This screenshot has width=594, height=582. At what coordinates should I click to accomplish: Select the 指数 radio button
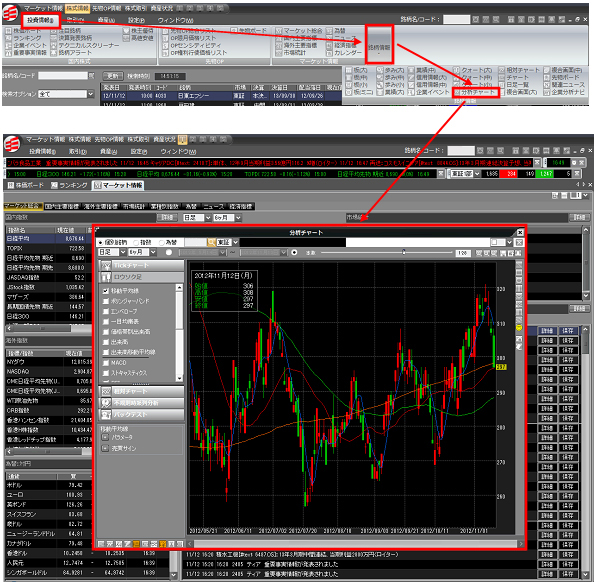136,242
